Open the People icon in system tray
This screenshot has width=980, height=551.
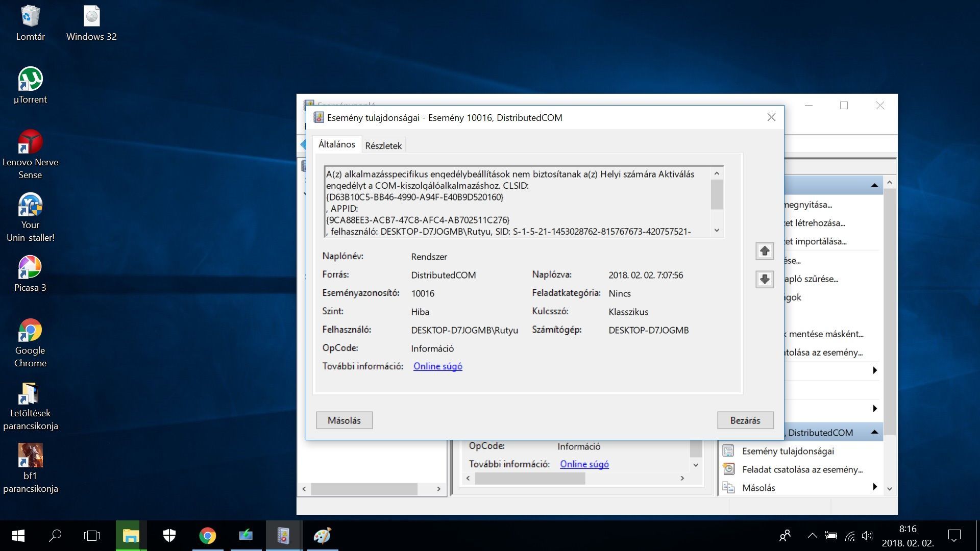(785, 536)
